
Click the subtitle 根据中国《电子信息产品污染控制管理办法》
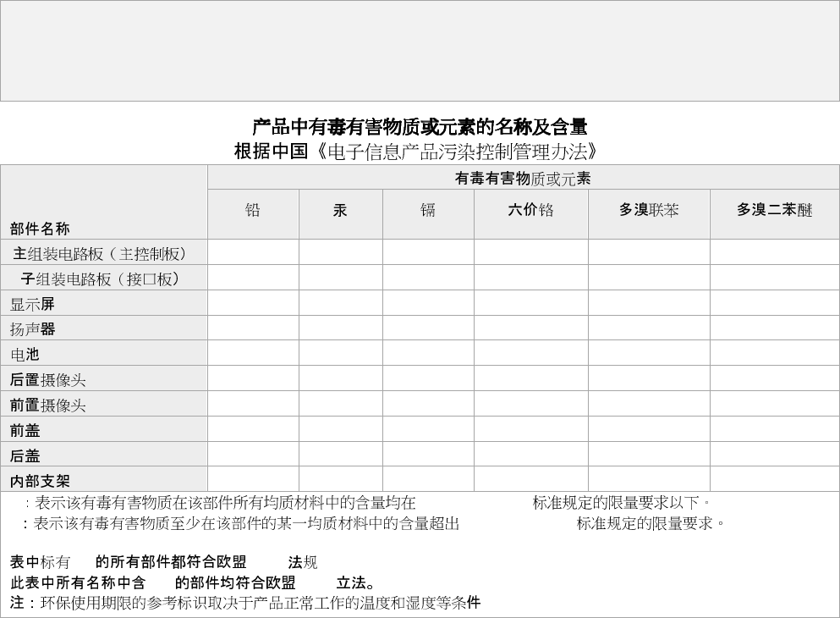pyautogui.click(x=416, y=152)
